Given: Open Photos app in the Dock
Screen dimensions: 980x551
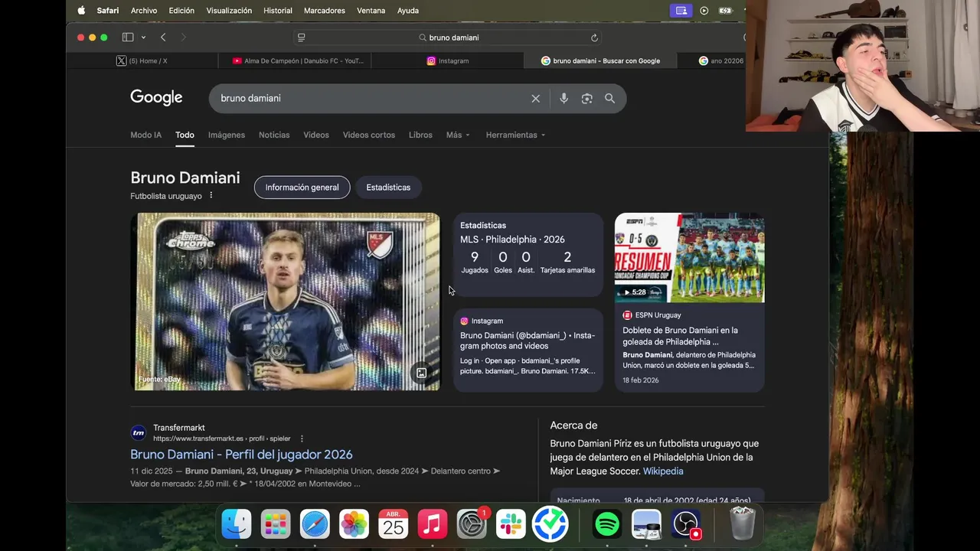Looking at the screenshot, I should pyautogui.click(x=354, y=524).
